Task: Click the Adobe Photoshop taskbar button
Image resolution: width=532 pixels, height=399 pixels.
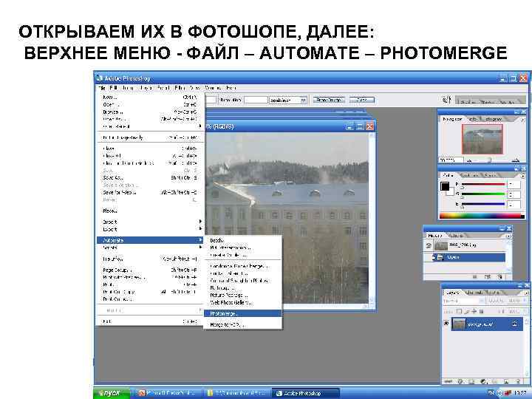Action: click(305, 393)
